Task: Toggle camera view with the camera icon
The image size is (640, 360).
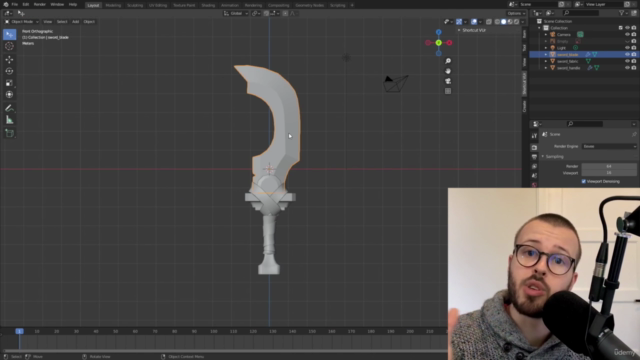Action: pos(448,81)
